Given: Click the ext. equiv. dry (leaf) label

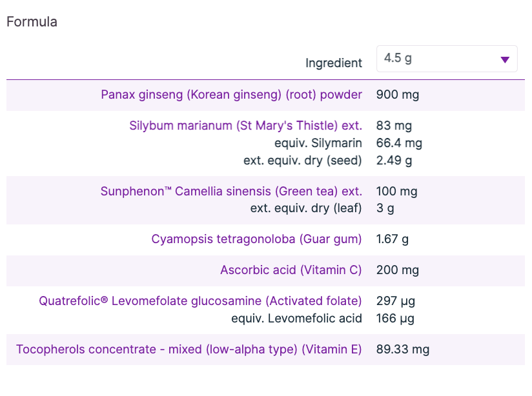Looking at the screenshot, I should [x=306, y=208].
